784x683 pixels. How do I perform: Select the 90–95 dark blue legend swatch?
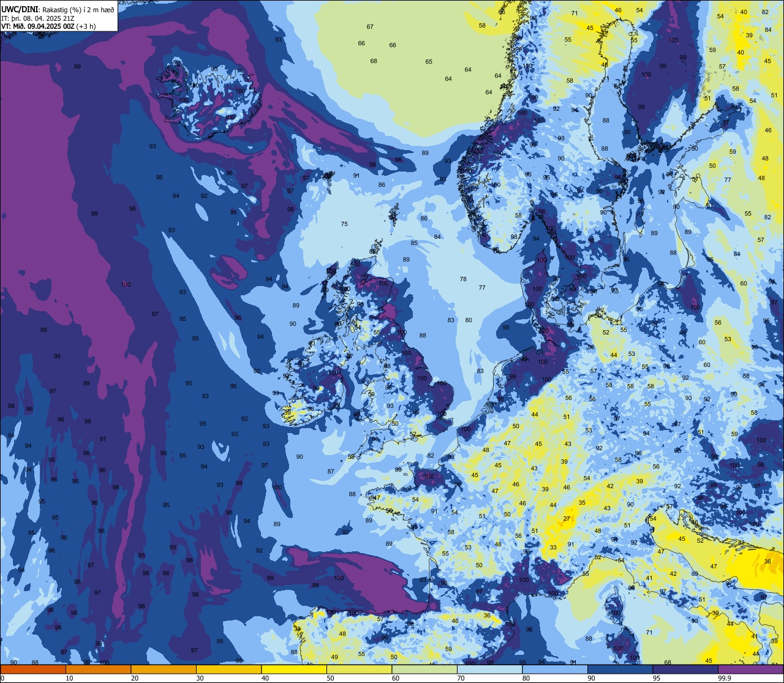coord(620,669)
